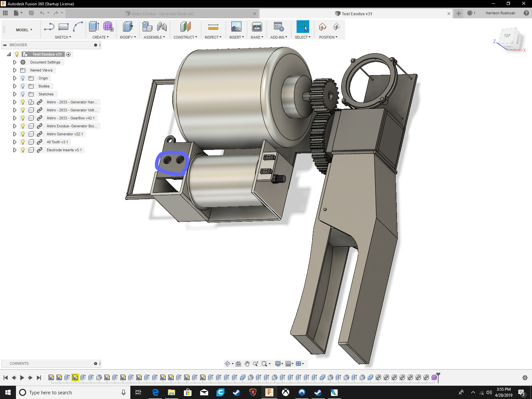Select the Capture Position tool
The height and width of the screenshot is (399, 532).
(323, 27)
